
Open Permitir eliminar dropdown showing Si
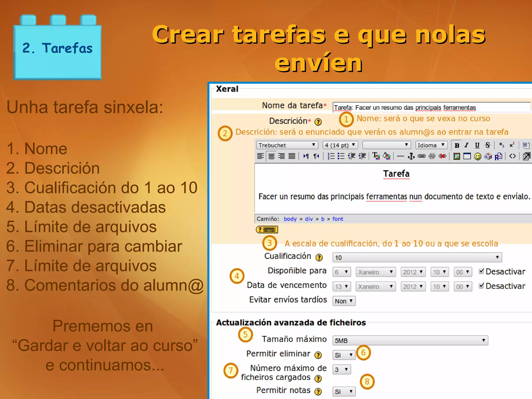click(x=344, y=355)
